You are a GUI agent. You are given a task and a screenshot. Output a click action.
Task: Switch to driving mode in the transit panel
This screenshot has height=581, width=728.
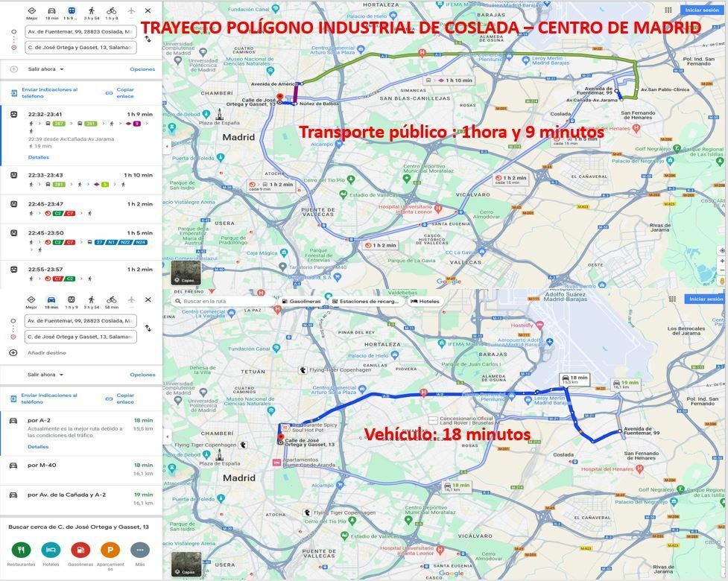(51, 13)
